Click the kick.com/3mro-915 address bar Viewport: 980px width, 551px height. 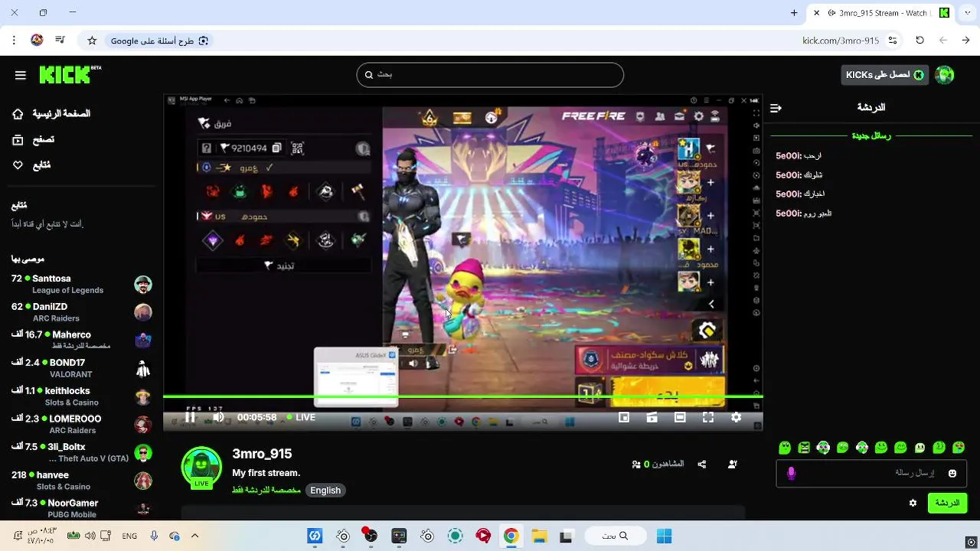(841, 41)
